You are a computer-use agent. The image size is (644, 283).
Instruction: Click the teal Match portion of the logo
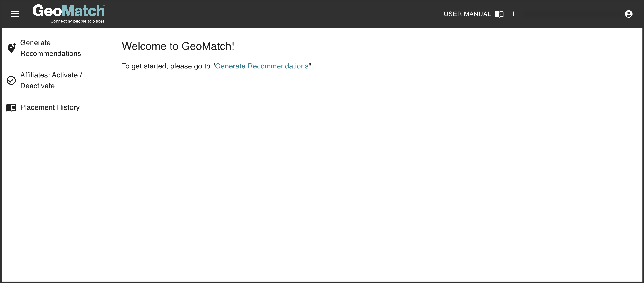pos(83,11)
